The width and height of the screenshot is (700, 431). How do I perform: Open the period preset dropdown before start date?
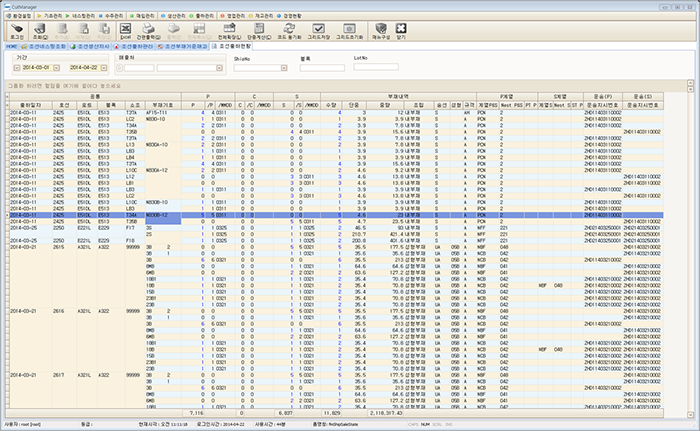17,68
